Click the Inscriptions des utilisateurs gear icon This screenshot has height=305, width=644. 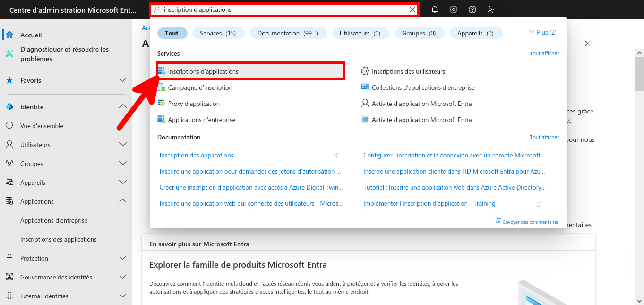click(x=364, y=71)
